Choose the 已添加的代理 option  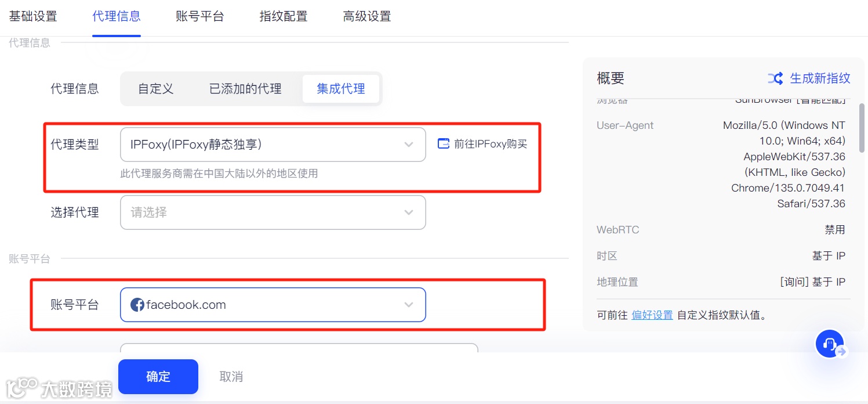[x=245, y=89]
